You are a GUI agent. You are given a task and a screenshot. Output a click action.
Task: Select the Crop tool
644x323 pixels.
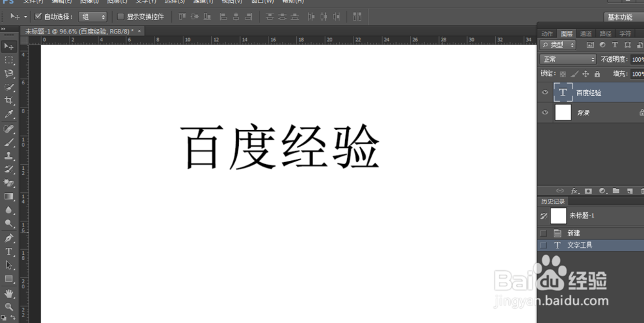pos(8,101)
